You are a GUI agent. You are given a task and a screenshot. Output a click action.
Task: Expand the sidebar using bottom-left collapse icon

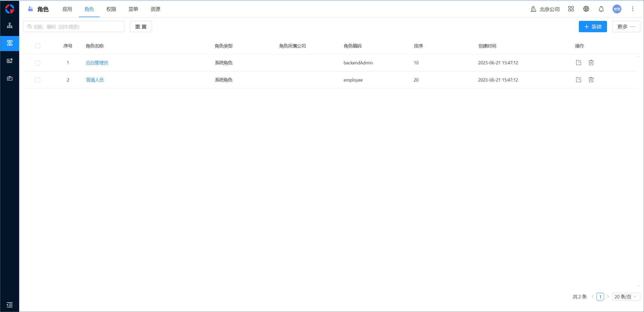pos(10,305)
